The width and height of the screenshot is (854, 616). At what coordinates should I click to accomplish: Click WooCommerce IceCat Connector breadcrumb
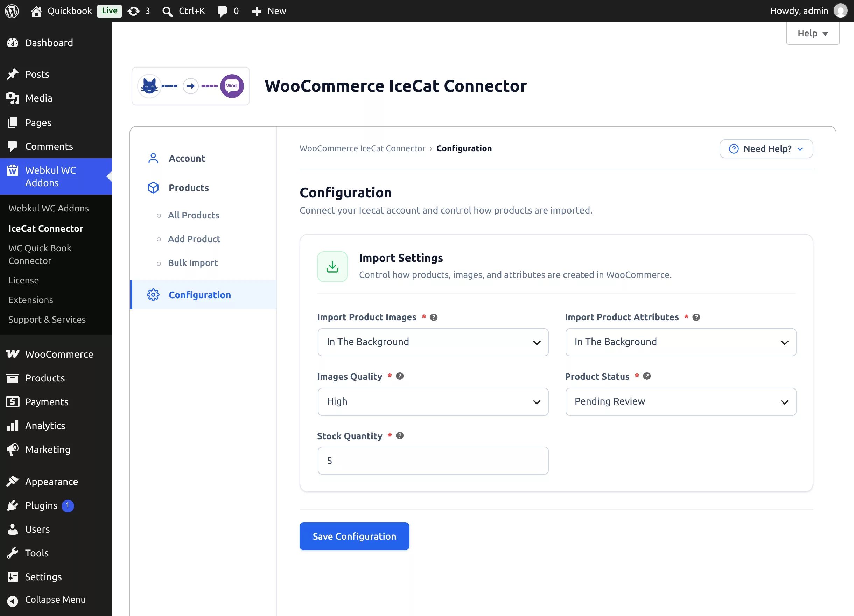click(x=362, y=148)
